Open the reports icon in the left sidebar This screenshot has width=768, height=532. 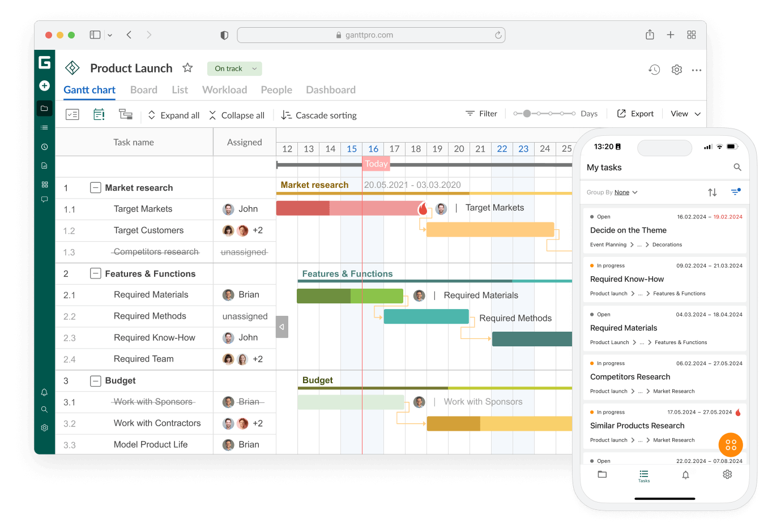click(x=44, y=165)
